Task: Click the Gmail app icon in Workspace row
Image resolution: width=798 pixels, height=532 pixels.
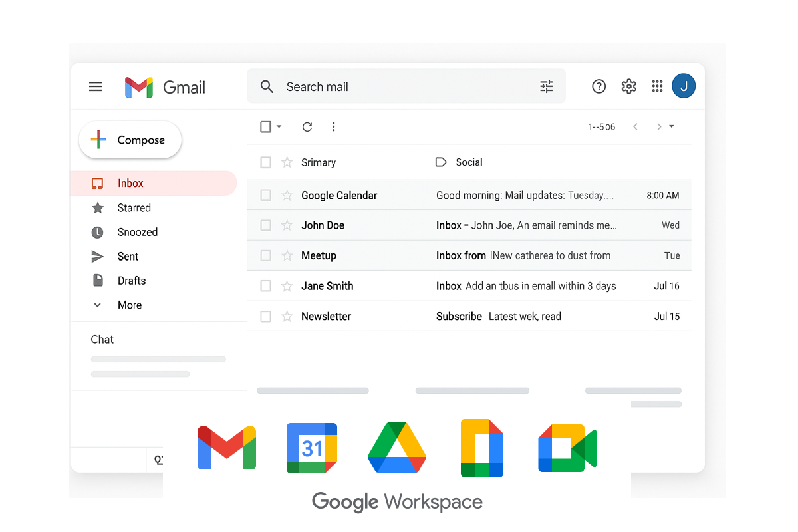Action: (227, 448)
